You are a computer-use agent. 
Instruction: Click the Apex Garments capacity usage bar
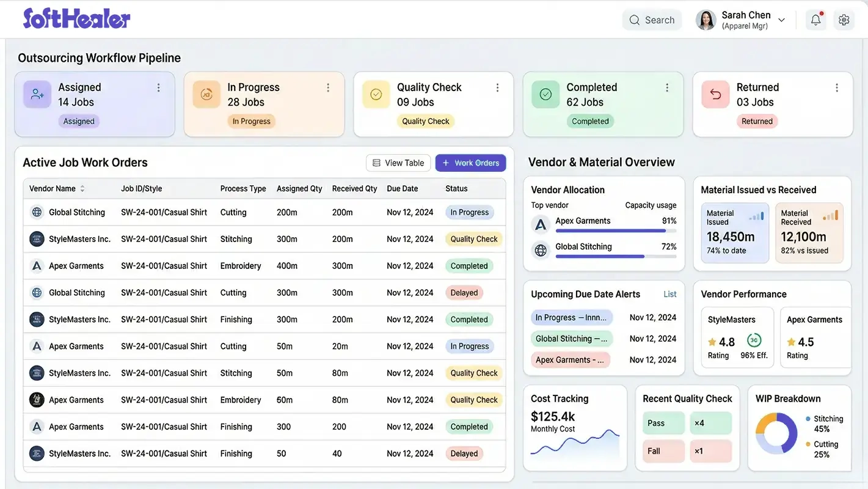[615, 231]
